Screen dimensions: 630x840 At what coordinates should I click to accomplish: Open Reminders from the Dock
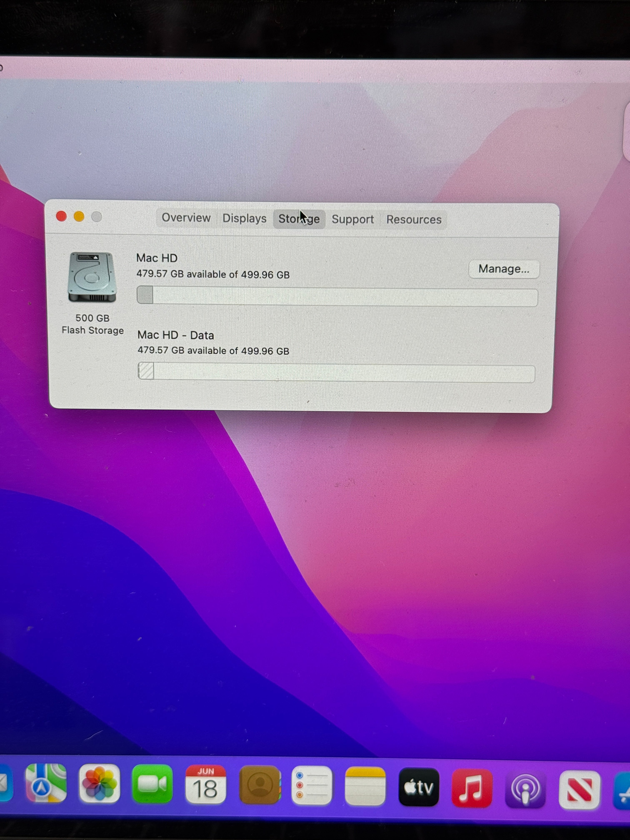click(312, 785)
